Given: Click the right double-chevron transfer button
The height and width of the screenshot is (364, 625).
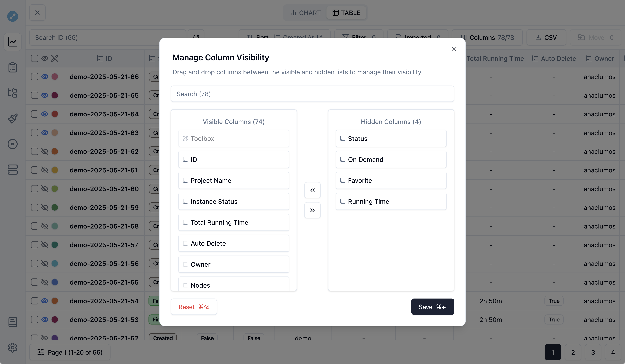Looking at the screenshot, I should click(312, 210).
